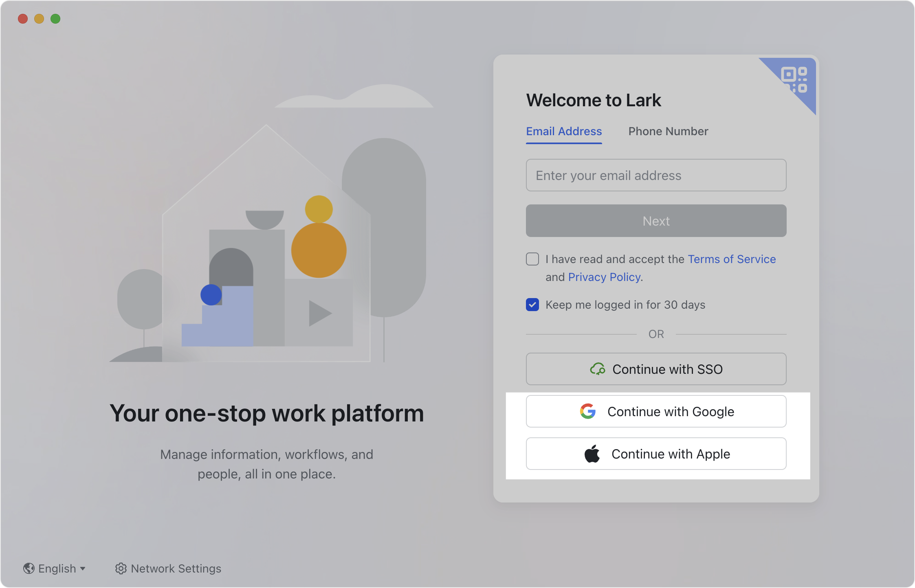Click the Network Settings gear icon
The height and width of the screenshot is (588, 915).
[x=121, y=568]
